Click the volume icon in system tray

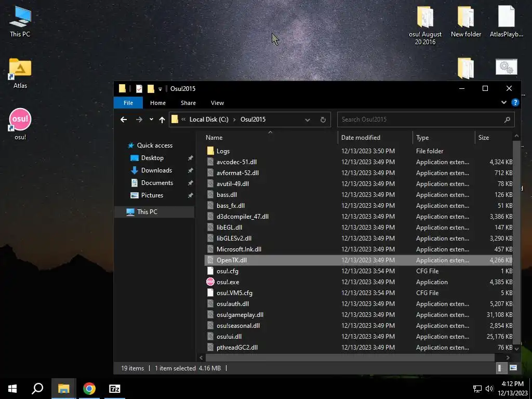coord(489,389)
